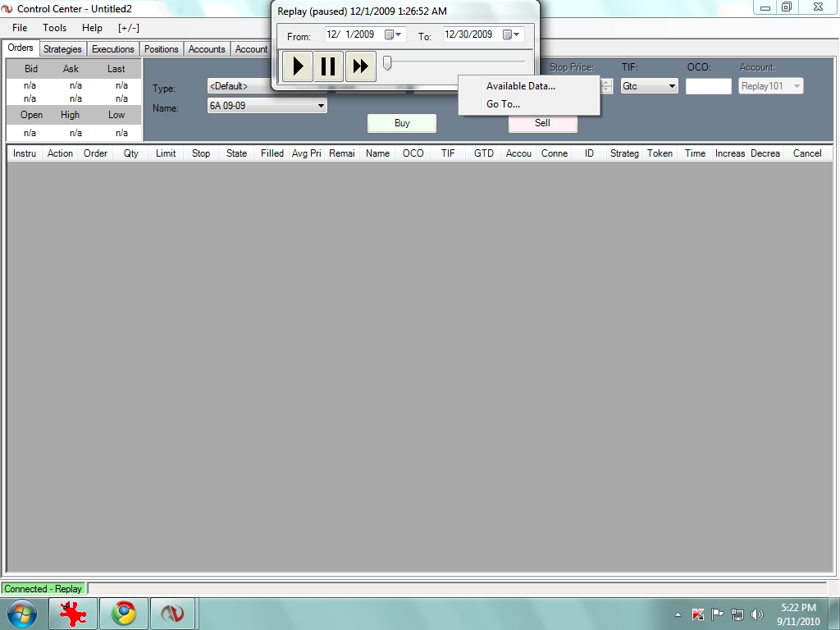Click the Remai column header
Screen dimensions: 840x630
pyautogui.click(x=342, y=153)
